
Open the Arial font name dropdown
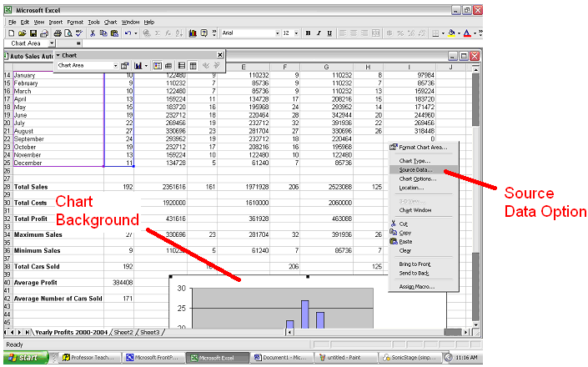click(x=276, y=33)
